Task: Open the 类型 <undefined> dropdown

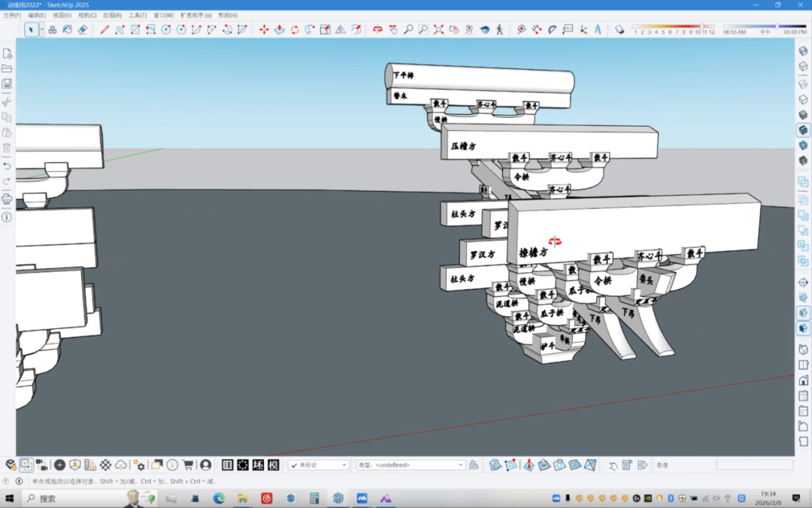Action: click(411, 465)
